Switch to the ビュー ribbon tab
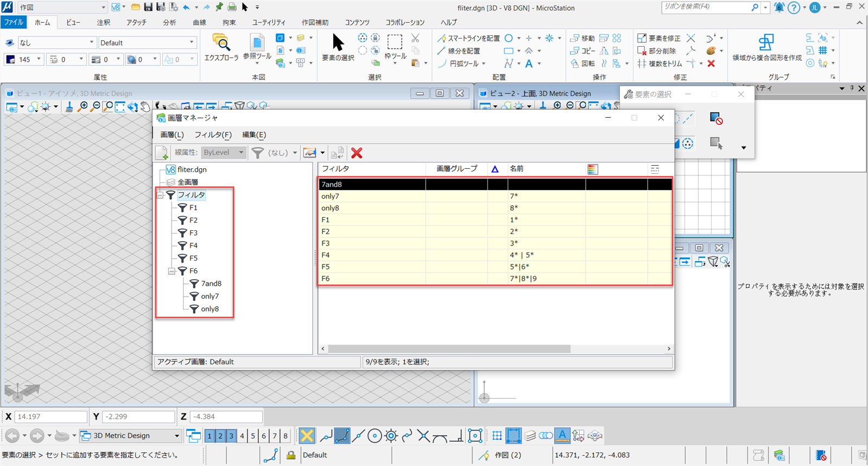868x466 pixels. pos(73,22)
